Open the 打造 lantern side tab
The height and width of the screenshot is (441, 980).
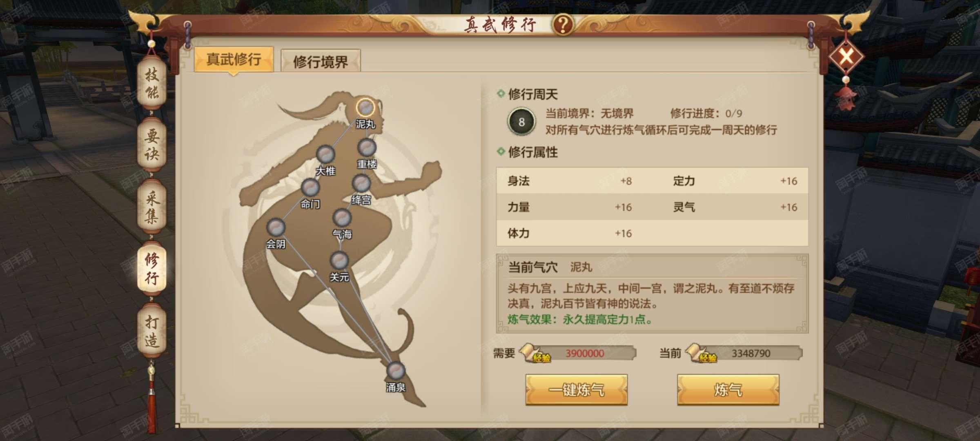[x=152, y=331]
